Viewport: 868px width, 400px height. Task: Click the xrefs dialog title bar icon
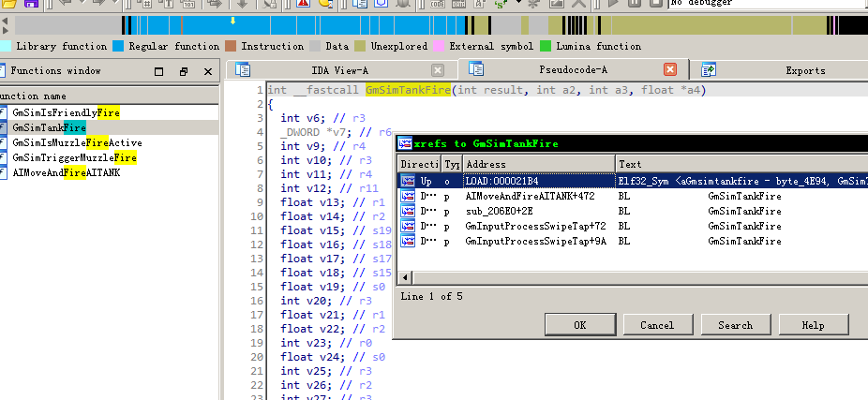pyautogui.click(x=405, y=144)
